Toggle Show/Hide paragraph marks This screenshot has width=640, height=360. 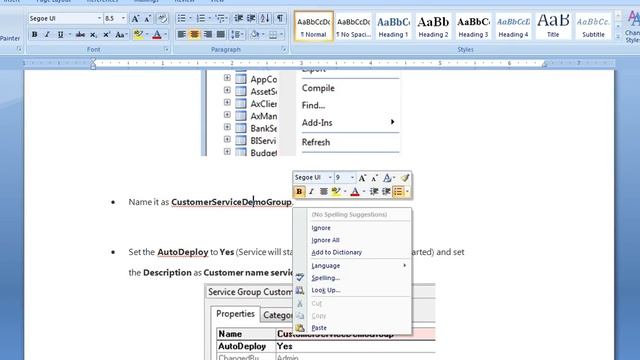pyautogui.click(x=280, y=18)
